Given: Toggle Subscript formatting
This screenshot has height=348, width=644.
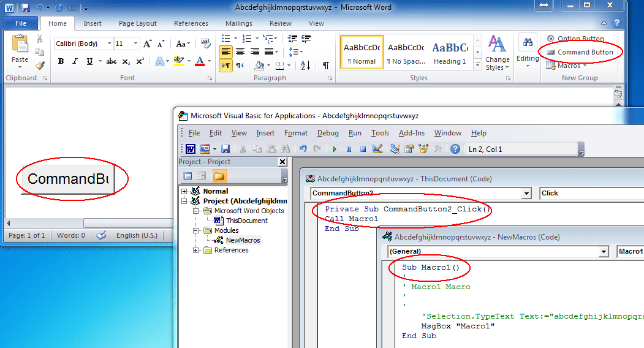Looking at the screenshot, I should (x=126, y=61).
